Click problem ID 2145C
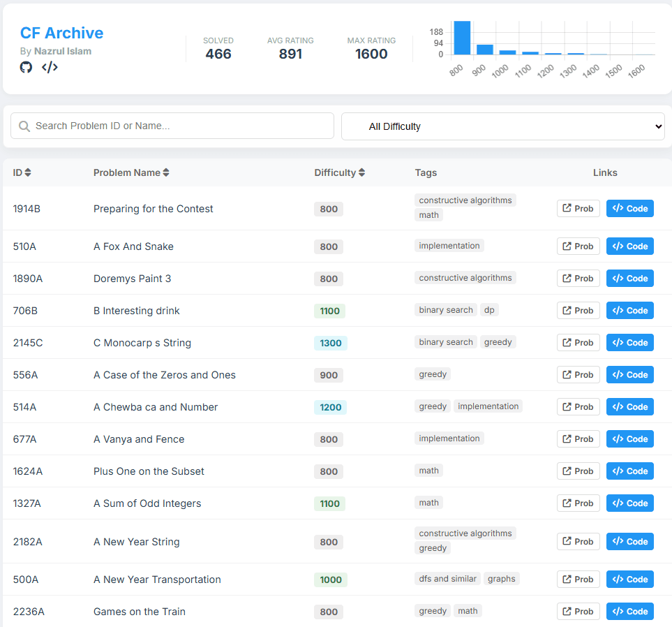The width and height of the screenshot is (672, 627). click(28, 343)
